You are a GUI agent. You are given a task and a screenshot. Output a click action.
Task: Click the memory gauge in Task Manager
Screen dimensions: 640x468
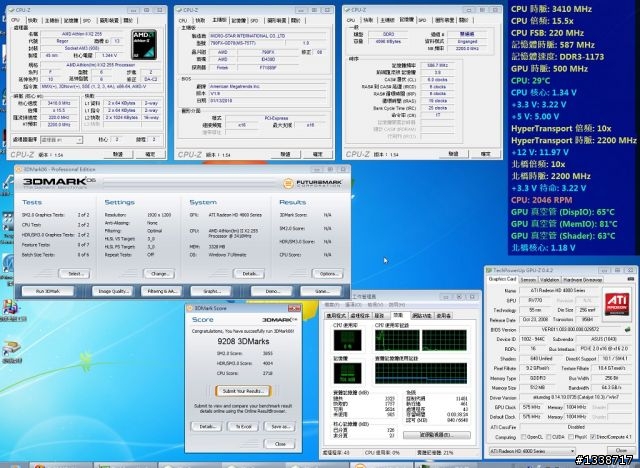[347, 373]
